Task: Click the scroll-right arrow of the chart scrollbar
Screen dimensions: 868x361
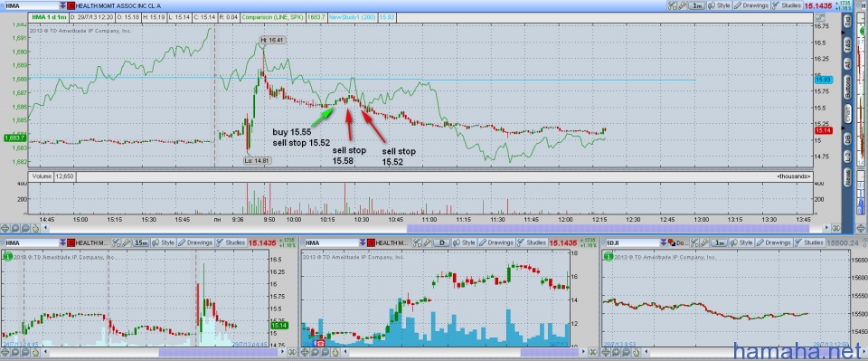Action: 828,228
